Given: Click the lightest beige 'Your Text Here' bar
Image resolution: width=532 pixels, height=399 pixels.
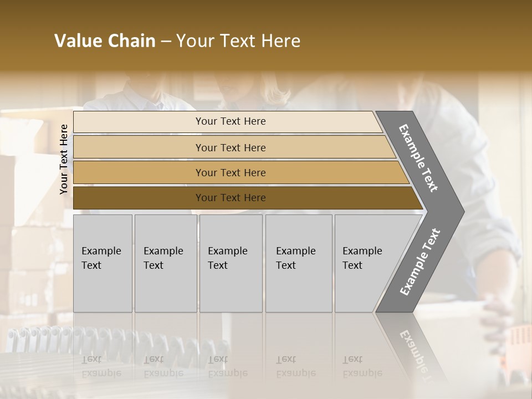Looking at the screenshot, I should [x=228, y=122].
